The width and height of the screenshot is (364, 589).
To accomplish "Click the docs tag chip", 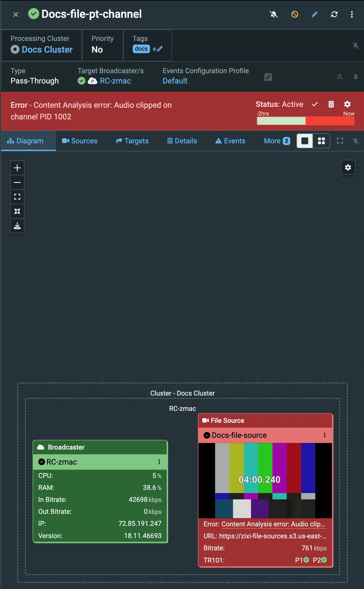I will [x=141, y=49].
